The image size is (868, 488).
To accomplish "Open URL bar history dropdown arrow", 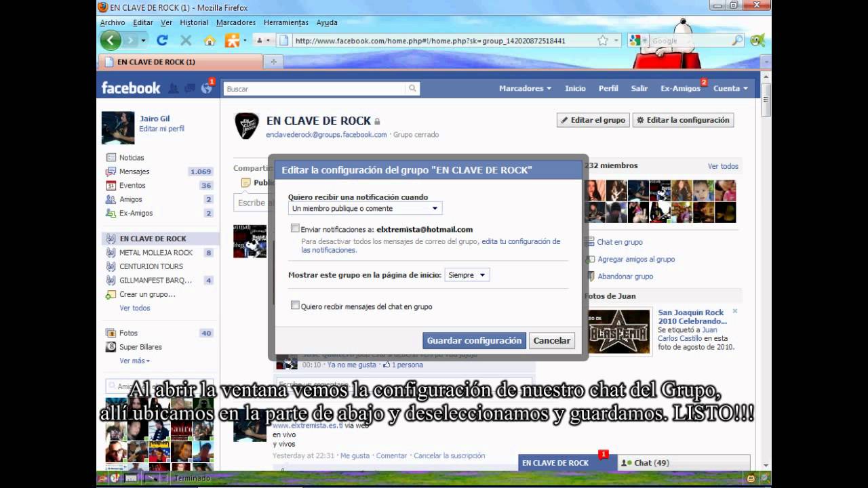I will pos(616,41).
